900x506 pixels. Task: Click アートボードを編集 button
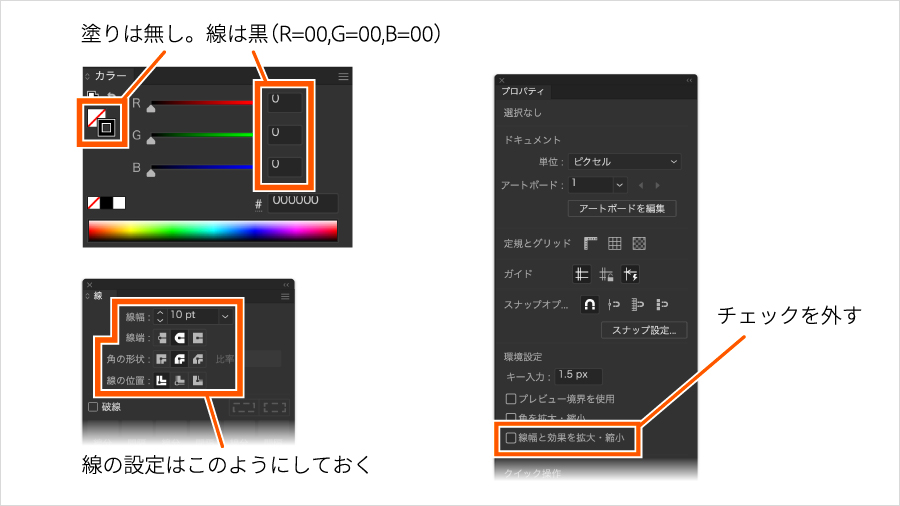point(622,208)
